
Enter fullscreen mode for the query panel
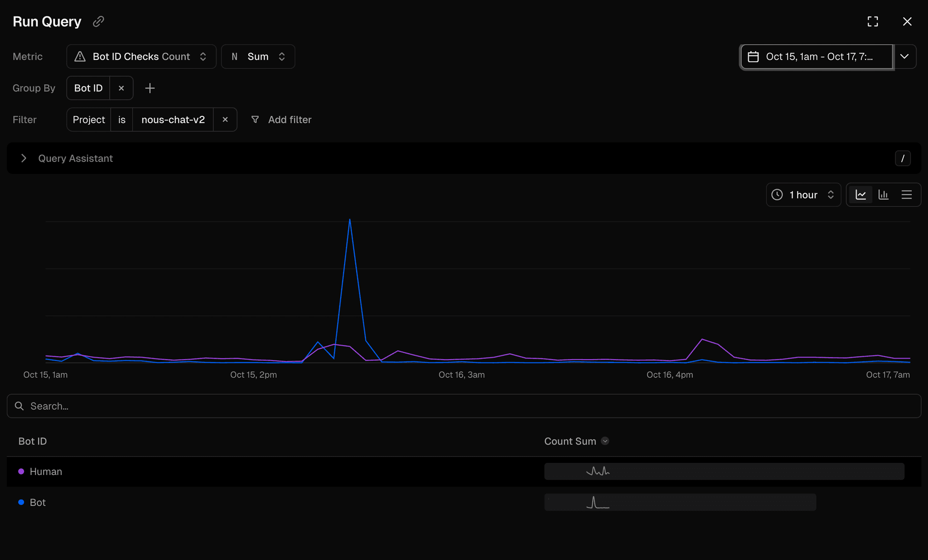(x=872, y=22)
